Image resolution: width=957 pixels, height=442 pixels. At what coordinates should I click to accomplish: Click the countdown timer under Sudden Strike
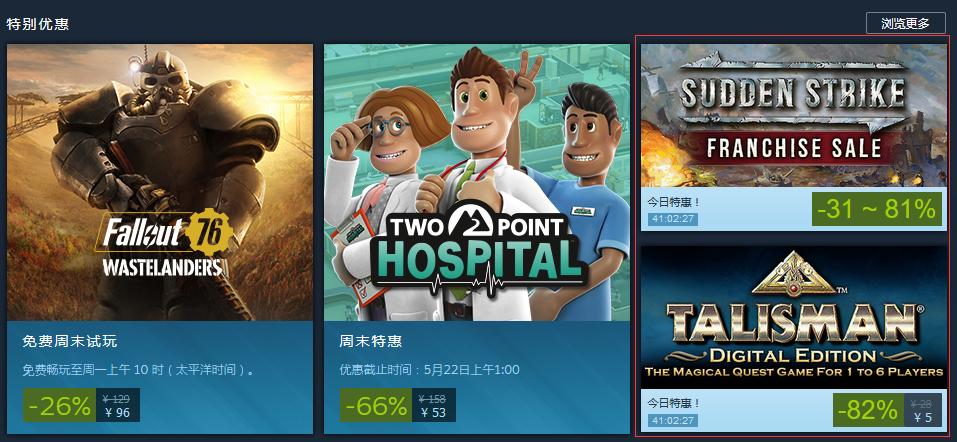tap(672, 219)
